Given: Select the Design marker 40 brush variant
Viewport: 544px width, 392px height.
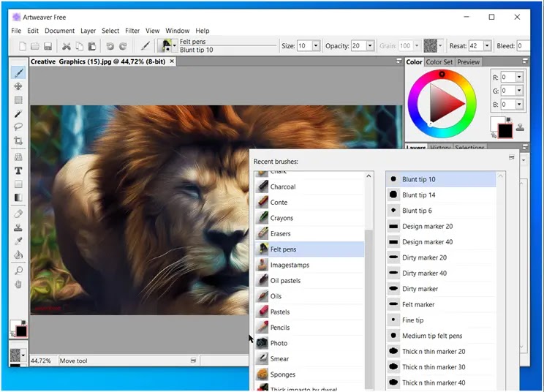Looking at the screenshot, I should pyautogui.click(x=441, y=242).
